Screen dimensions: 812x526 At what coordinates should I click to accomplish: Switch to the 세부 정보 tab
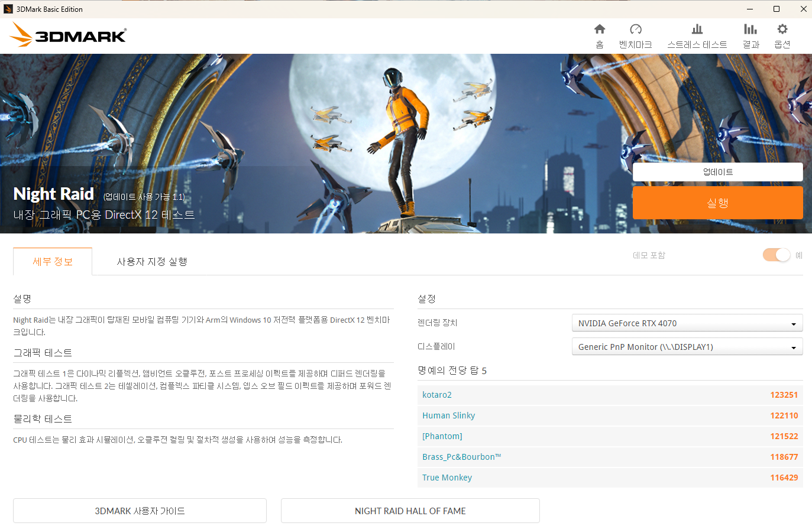[x=53, y=261]
